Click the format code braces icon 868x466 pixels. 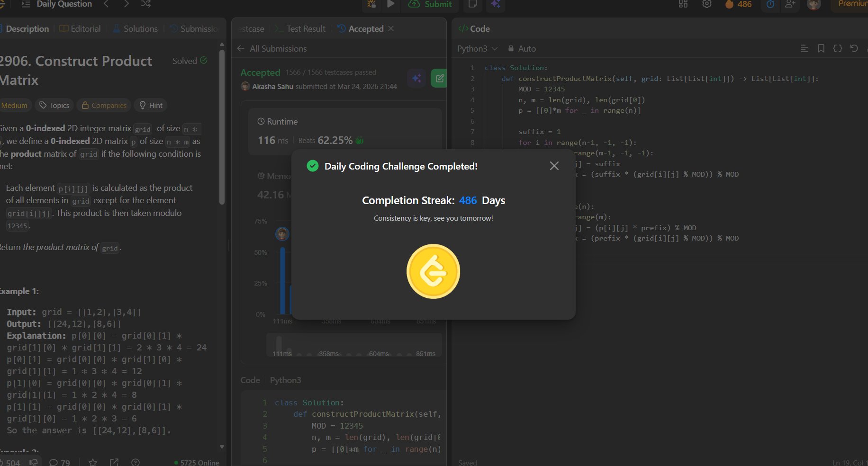[837, 48]
